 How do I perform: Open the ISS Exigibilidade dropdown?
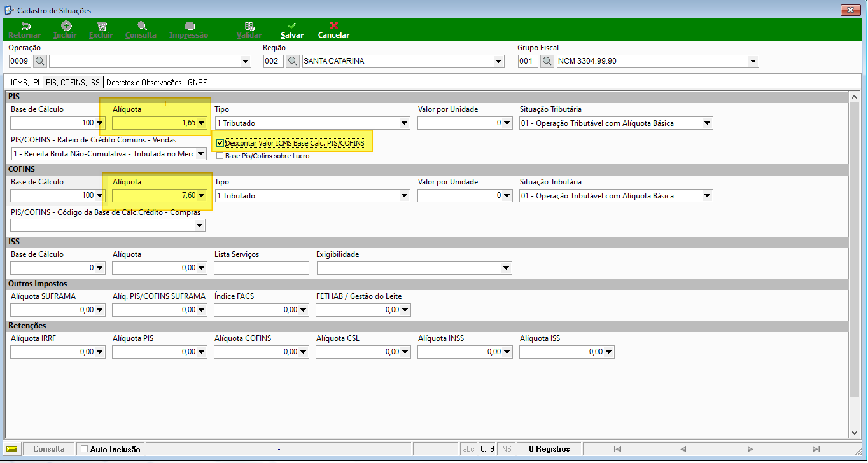(507, 268)
